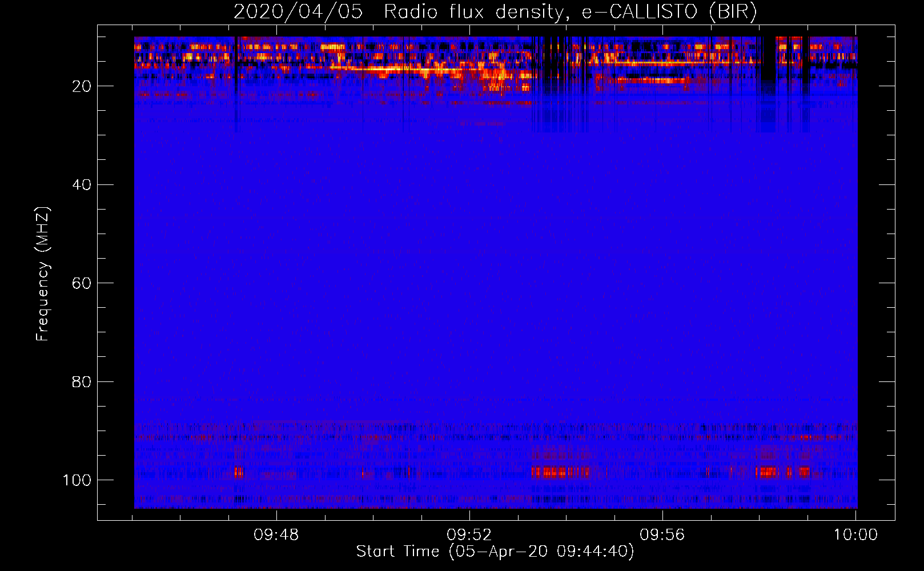Click the 100 MHz frequency tick label
The width and height of the screenshot is (924, 571).
(x=77, y=480)
